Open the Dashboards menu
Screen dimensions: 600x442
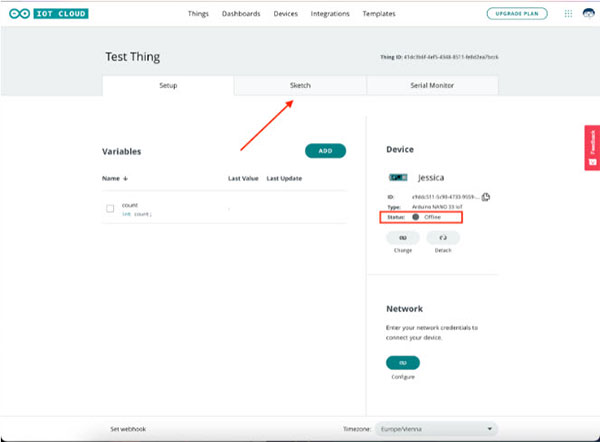pyautogui.click(x=241, y=14)
